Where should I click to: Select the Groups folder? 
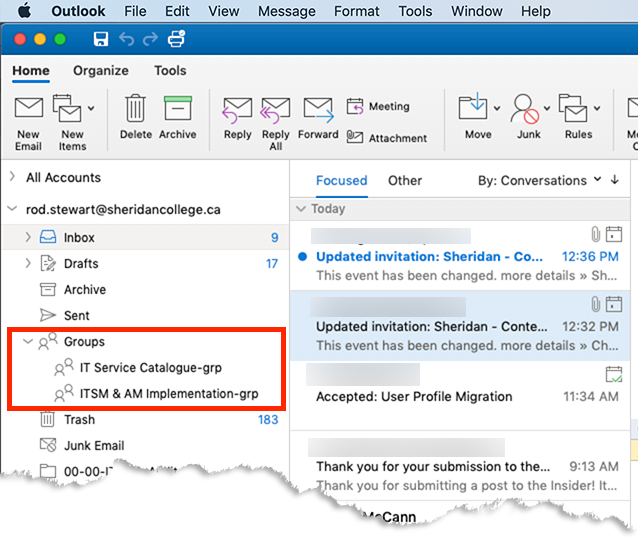[x=146, y=342]
